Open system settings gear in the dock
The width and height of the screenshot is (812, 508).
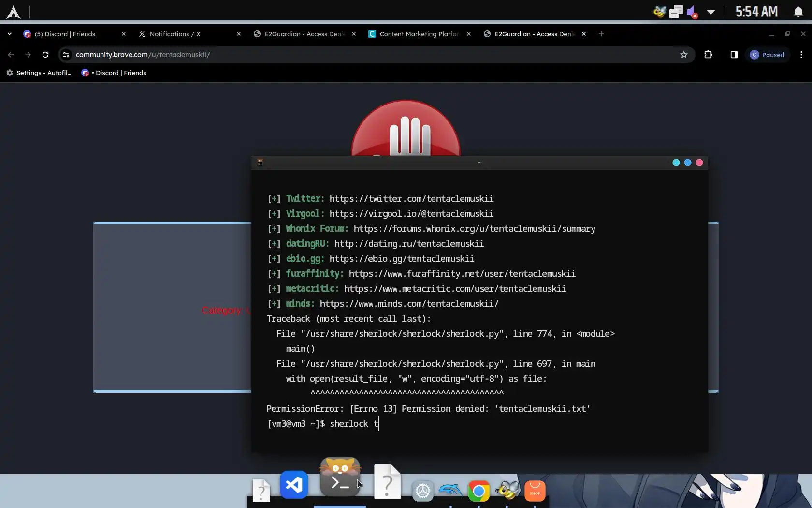click(423, 491)
